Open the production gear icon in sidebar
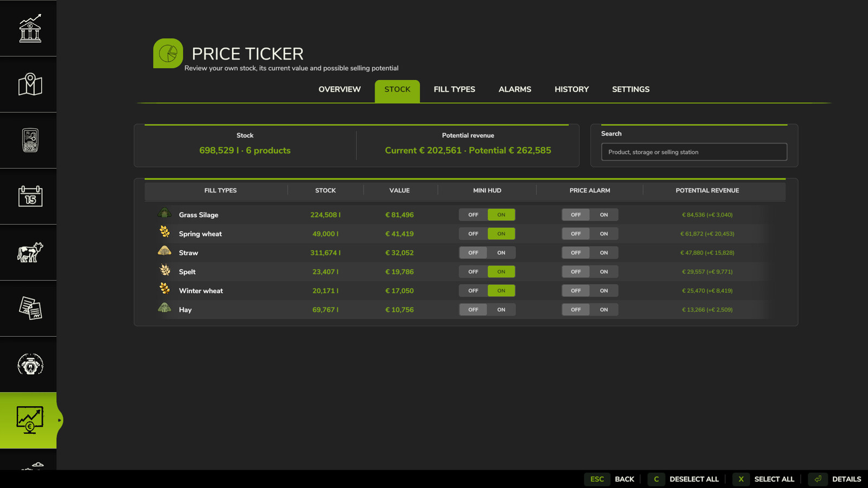This screenshot has height=488, width=868. click(x=30, y=364)
